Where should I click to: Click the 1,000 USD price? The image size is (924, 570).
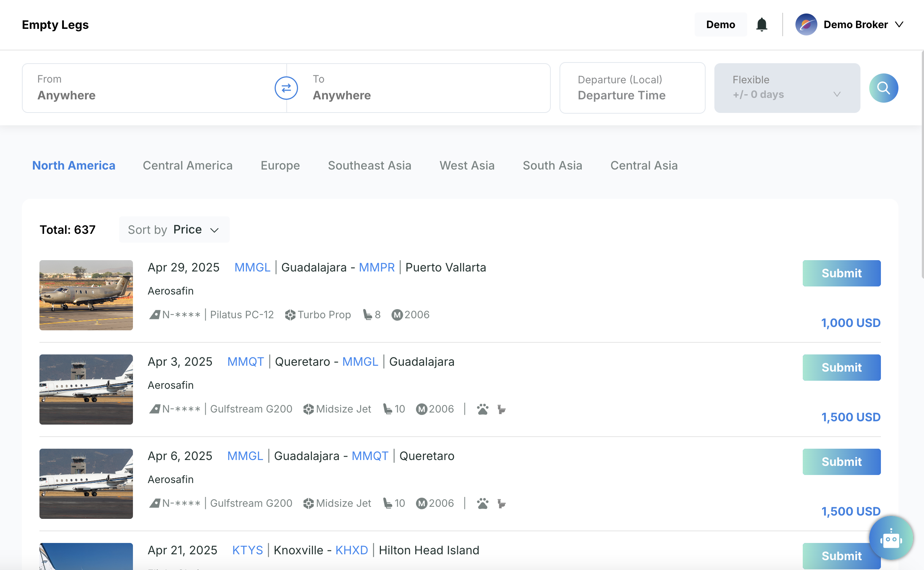pos(851,323)
